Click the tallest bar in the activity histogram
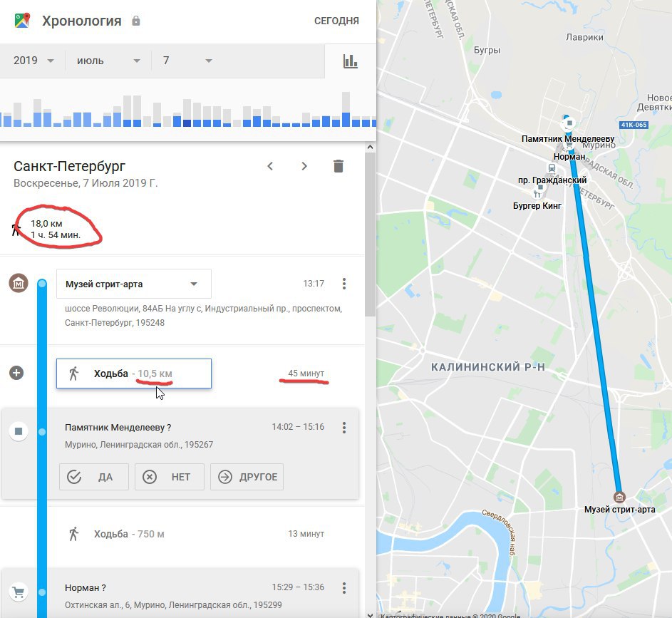The height and width of the screenshot is (618, 672). pos(346,109)
